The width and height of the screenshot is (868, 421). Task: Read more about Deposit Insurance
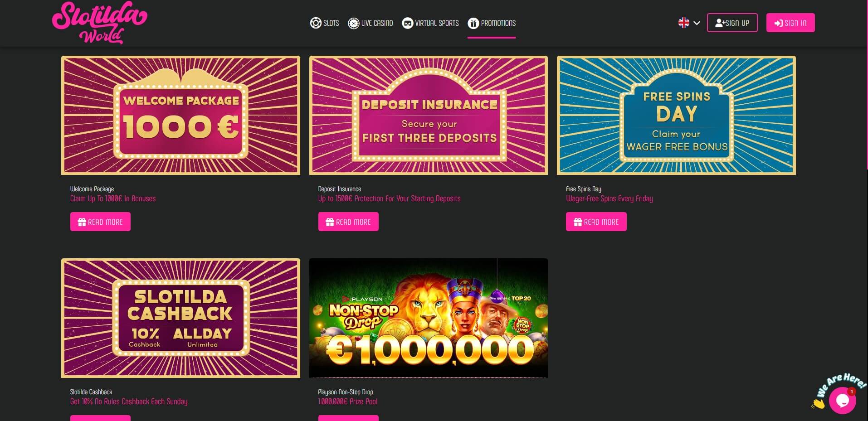(348, 222)
